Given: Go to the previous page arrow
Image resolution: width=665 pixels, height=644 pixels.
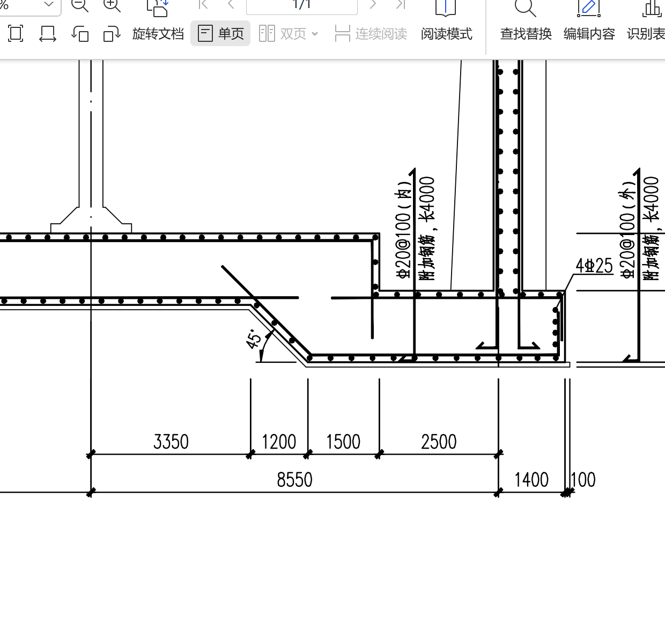Looking at the screenshot, I should click(x=231, y=5).
